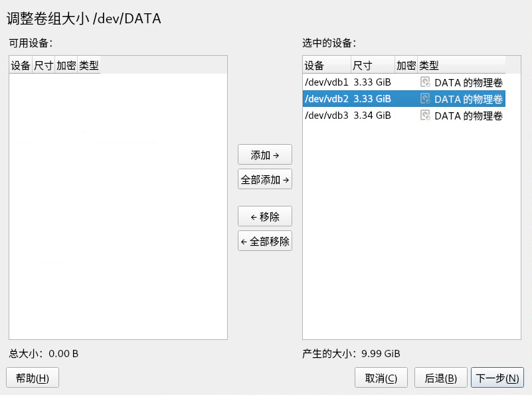Click the physical volume icon for /dev/vdb2
The width and height of the screenshot is (532, 395).
click(x=425, y=99)
